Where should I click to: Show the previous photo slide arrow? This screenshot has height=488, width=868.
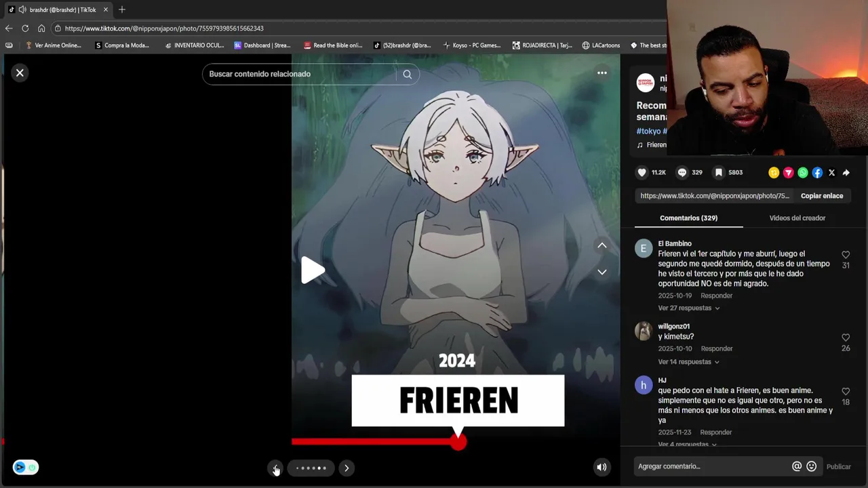pos(275,468)
